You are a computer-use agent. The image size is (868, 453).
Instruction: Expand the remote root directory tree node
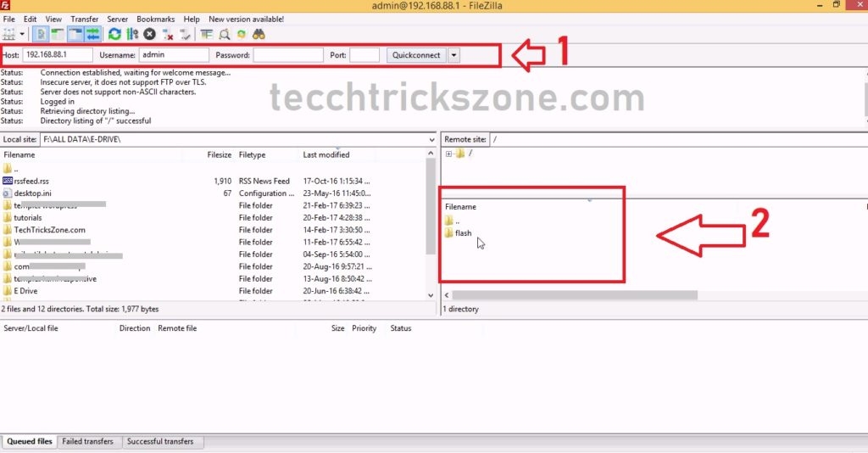coord(448,154)
